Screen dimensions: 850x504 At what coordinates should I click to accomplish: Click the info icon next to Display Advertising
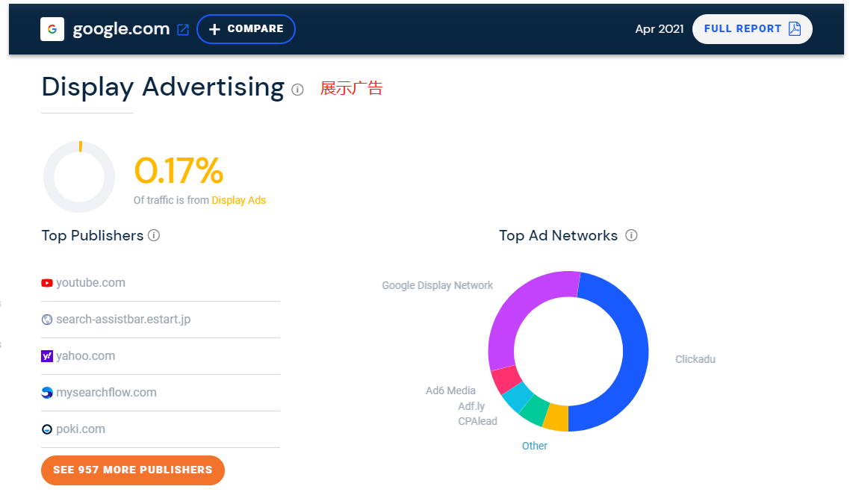point(298,90)
